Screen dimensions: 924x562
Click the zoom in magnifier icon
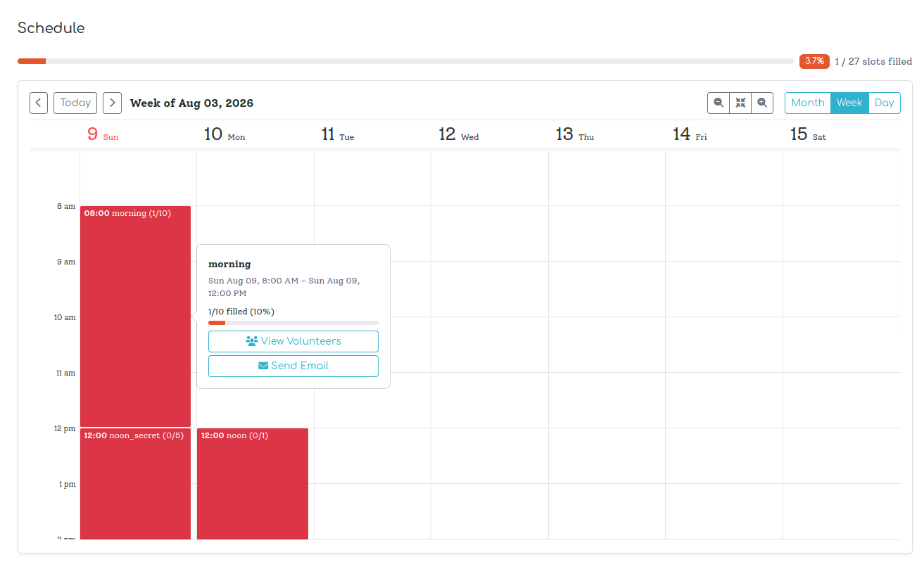coord(762,103)
